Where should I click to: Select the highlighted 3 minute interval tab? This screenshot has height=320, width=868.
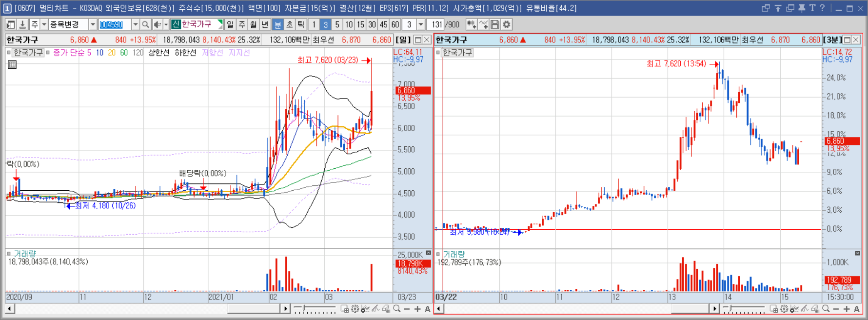(326, 24)
